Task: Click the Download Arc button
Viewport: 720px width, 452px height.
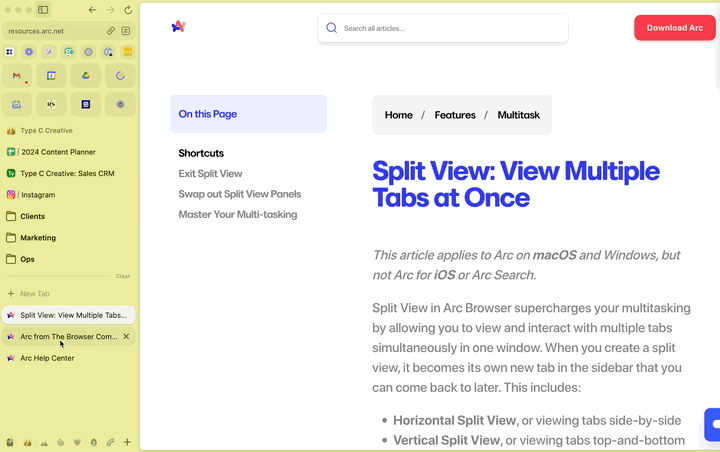Action: (x=674, y=28)
